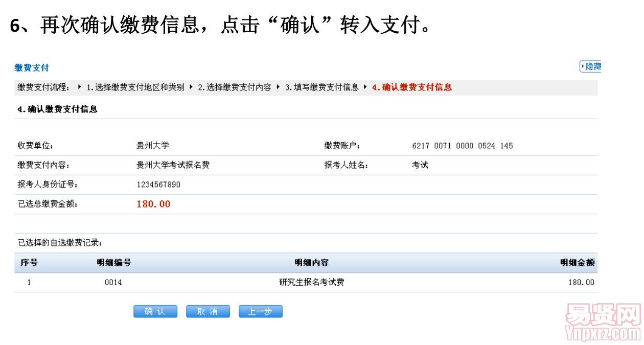Click account number 6217 0071 0000 0524 145
This screenshot has width=644, height=345.
[x=463, y=146]
